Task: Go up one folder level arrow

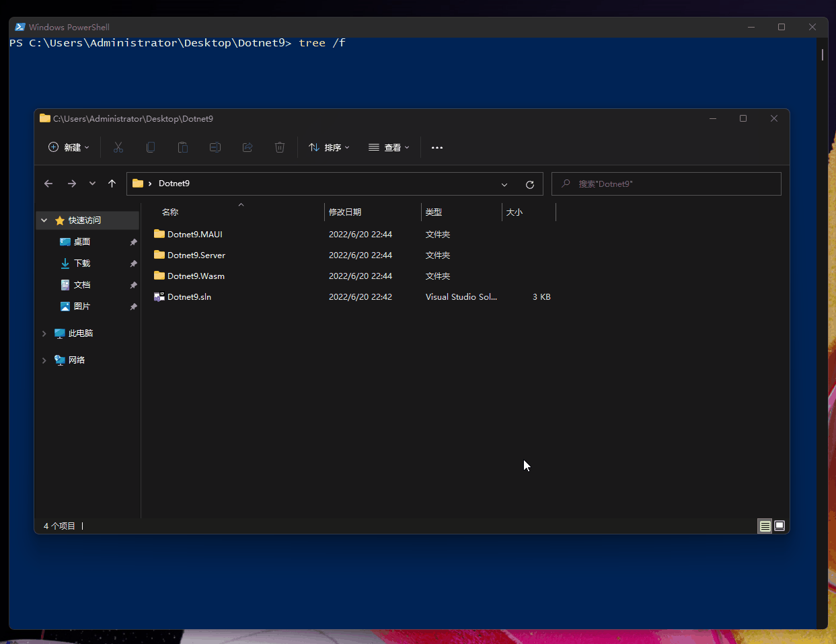Action: (x=112, y=184)
